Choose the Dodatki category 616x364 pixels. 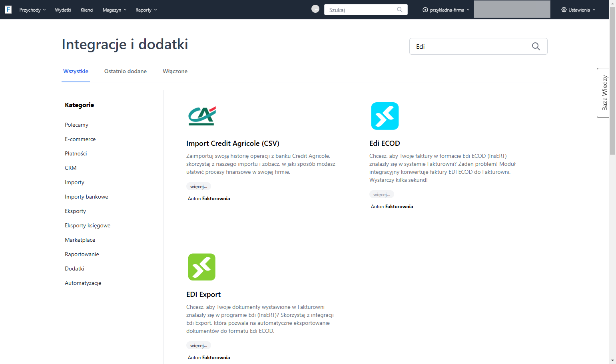74,269
